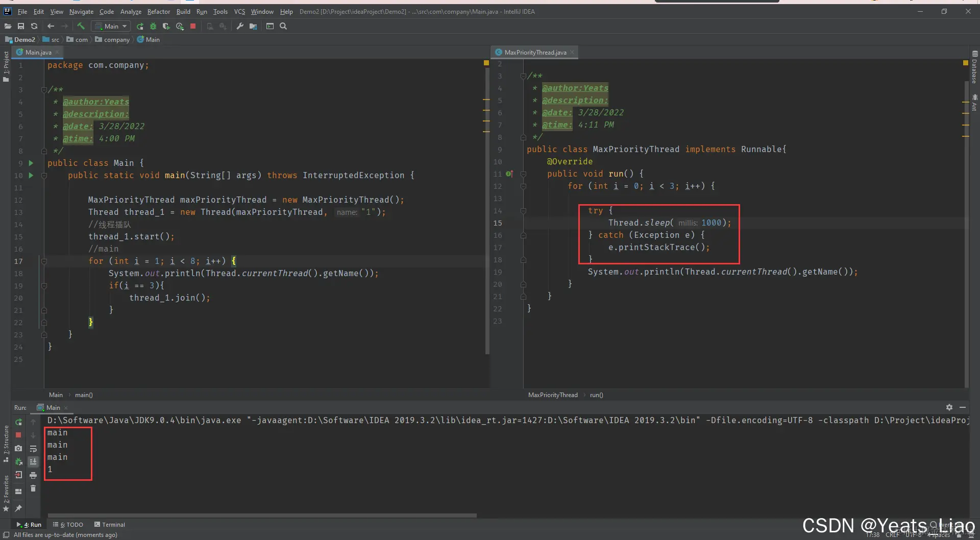The image size is (980, 540).
Task: Fold the Javadoc comment in Main.java
Action: (x=44, y=89)
